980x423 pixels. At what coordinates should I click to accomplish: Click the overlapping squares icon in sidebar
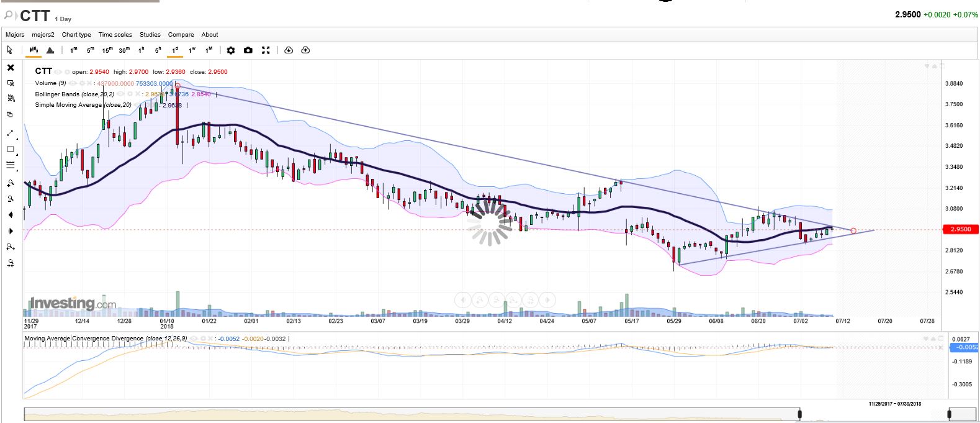[x=9, y=114]
